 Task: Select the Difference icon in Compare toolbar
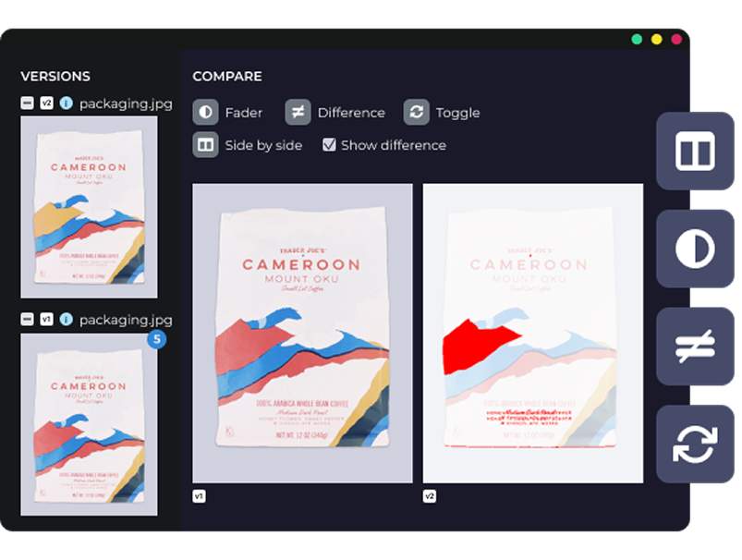click(298, 112)
